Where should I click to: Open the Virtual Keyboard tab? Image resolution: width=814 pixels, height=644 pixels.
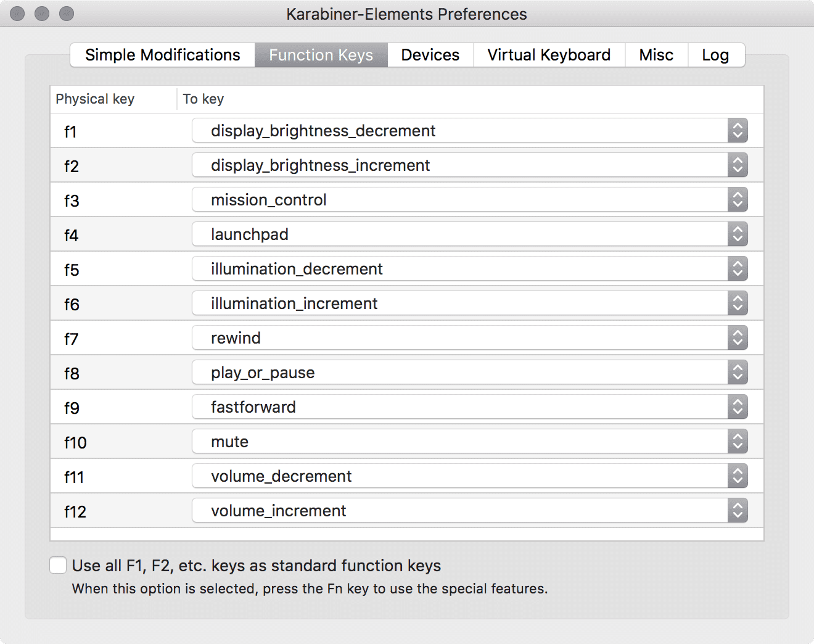[x=549, y=55]
